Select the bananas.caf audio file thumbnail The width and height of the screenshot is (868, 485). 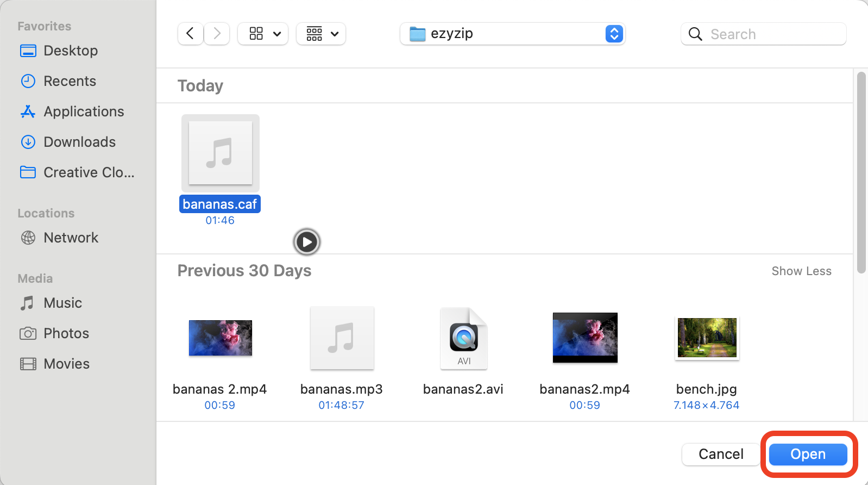[x=221, y=153]
